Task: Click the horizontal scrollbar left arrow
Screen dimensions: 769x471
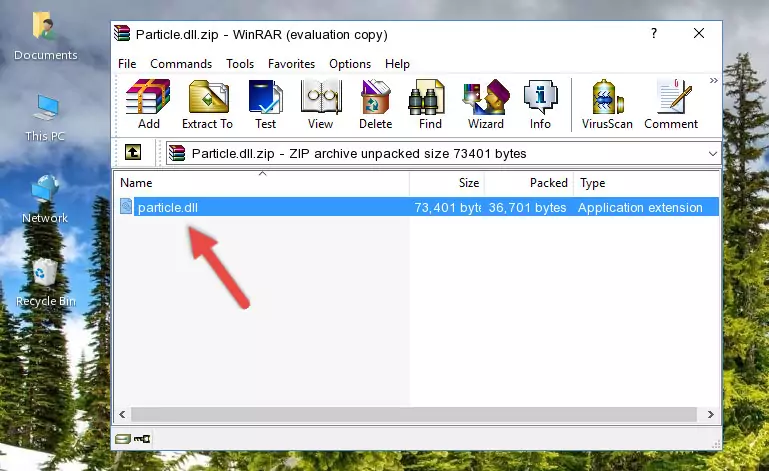Action: (x=122, y=415)
